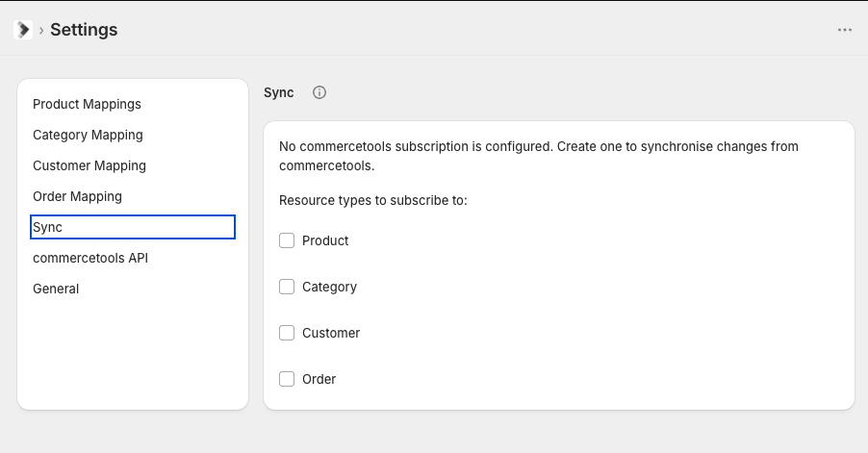
Task: Click the breadcrumb chevron before Settings
Action: coord(41,31)
